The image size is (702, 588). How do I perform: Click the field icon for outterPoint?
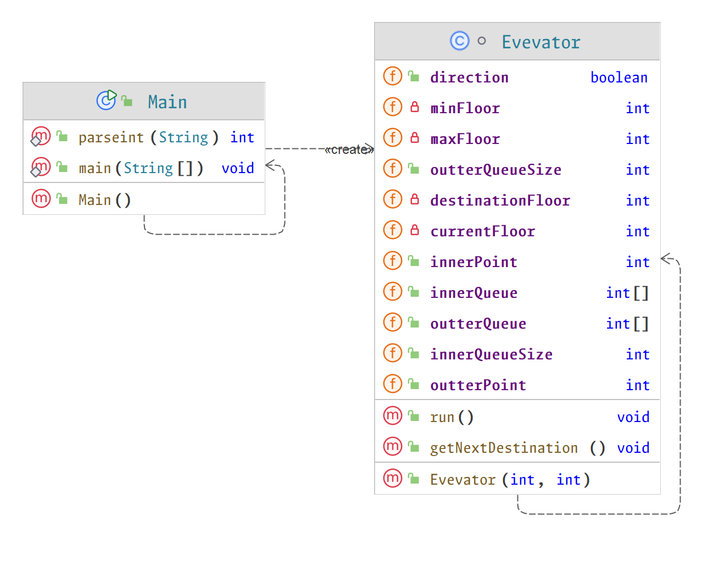pos(393,384)
